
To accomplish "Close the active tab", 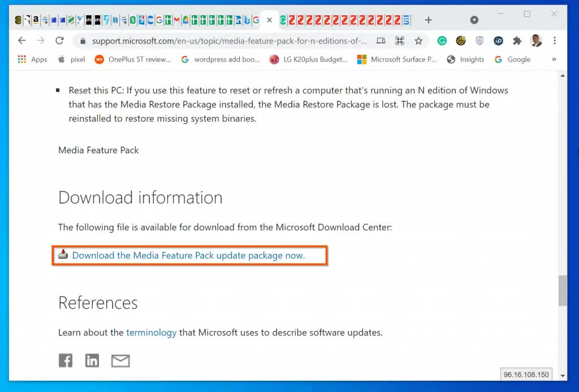I will [270, 20].
